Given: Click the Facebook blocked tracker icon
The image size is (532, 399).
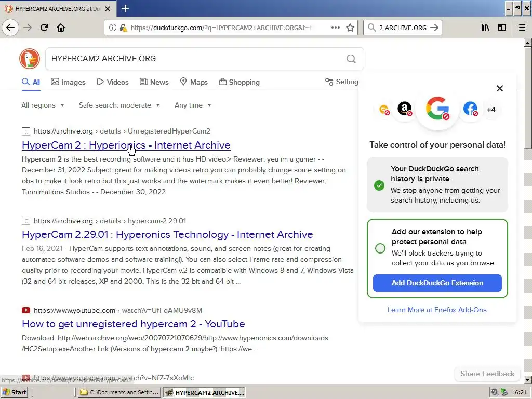Looking at the screenshot, I should (x=471, y=109).
